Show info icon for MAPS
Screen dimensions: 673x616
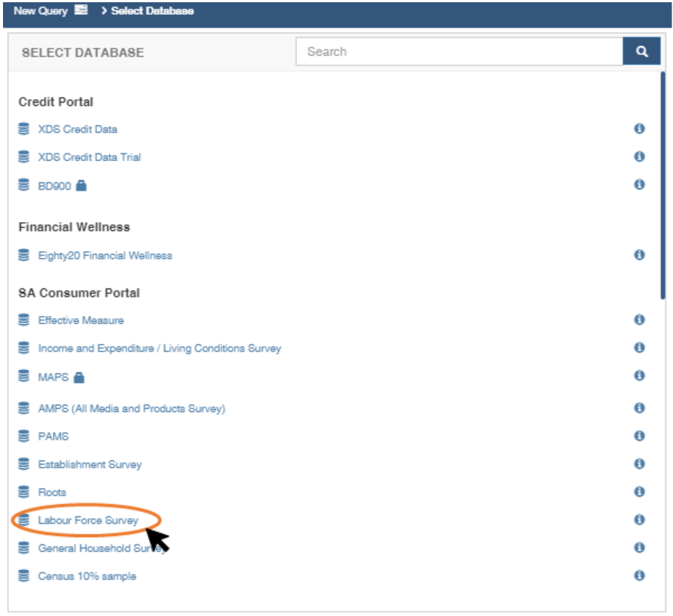[639, 375]
